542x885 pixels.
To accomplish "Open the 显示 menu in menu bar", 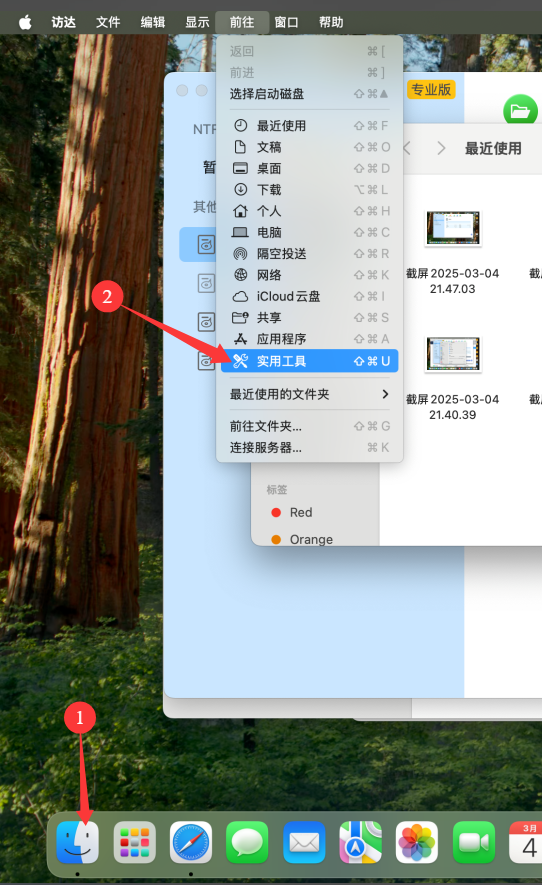I will click(x=197, y=22).
